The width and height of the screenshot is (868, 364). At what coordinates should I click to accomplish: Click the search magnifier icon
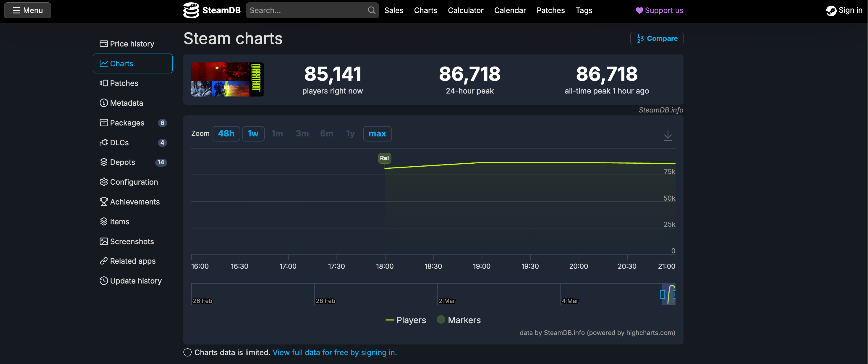(371, 10)
